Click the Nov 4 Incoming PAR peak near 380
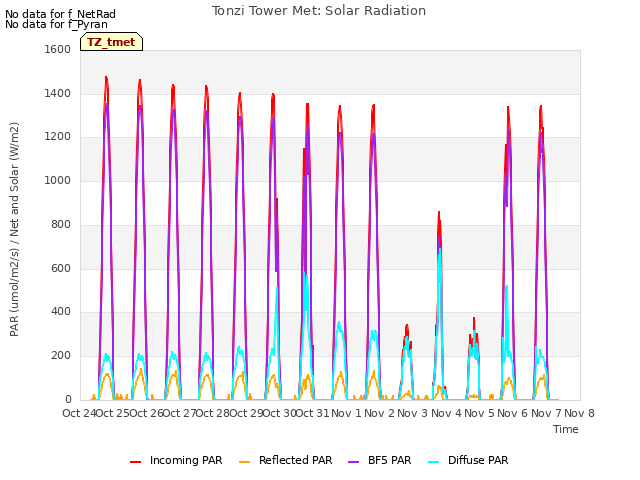Screen dimensions: 640x480 [474, 318]
